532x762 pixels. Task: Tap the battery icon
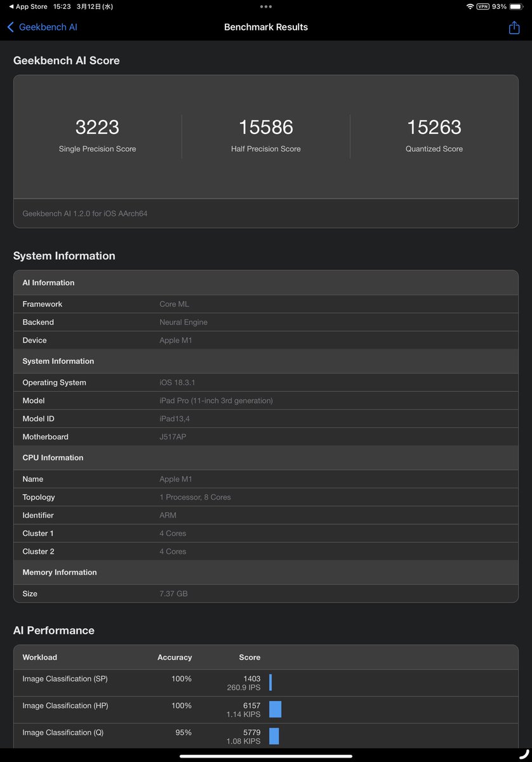[516, 6]
